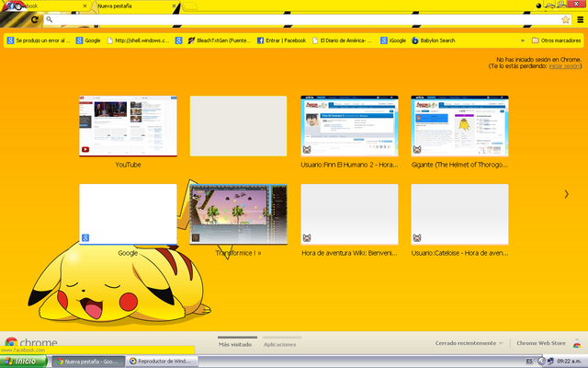Open the BleachTxtGen bookmark
Screen dimensions: 588x368
pos(220,40)
